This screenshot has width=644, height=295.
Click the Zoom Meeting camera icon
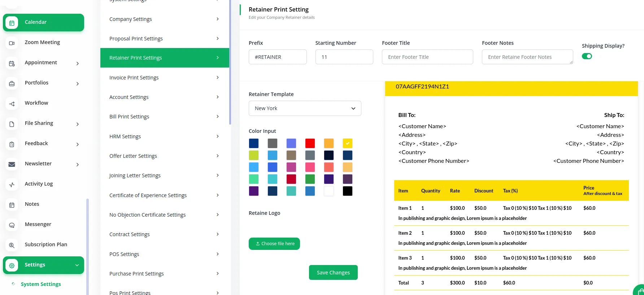pyautogui.click(x=12, y=43)
